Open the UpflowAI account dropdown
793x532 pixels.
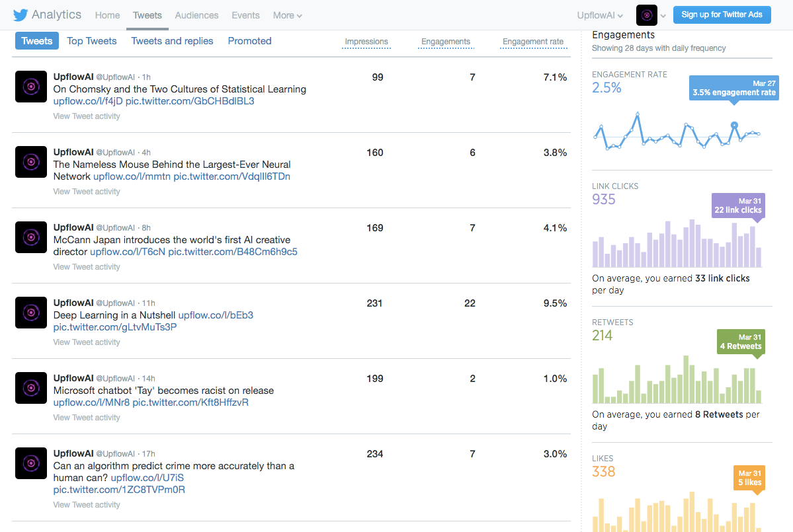[600, 16]
